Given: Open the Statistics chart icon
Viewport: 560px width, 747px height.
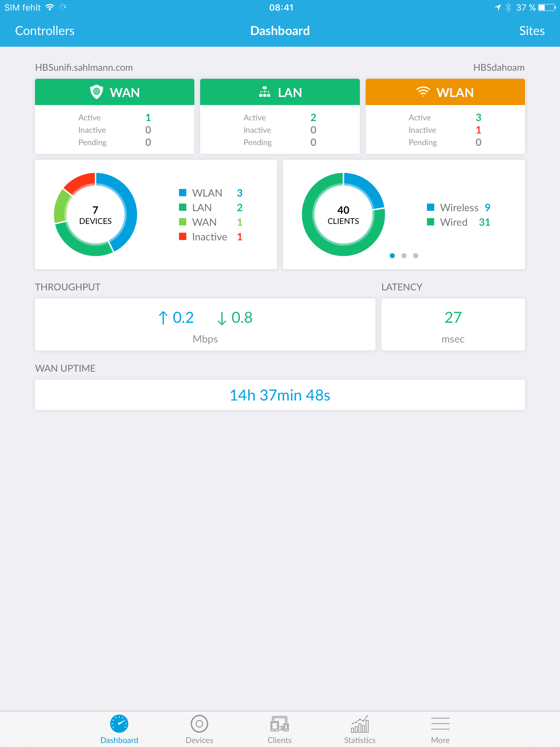Looking at the screenshot, I should coord(360,724).
